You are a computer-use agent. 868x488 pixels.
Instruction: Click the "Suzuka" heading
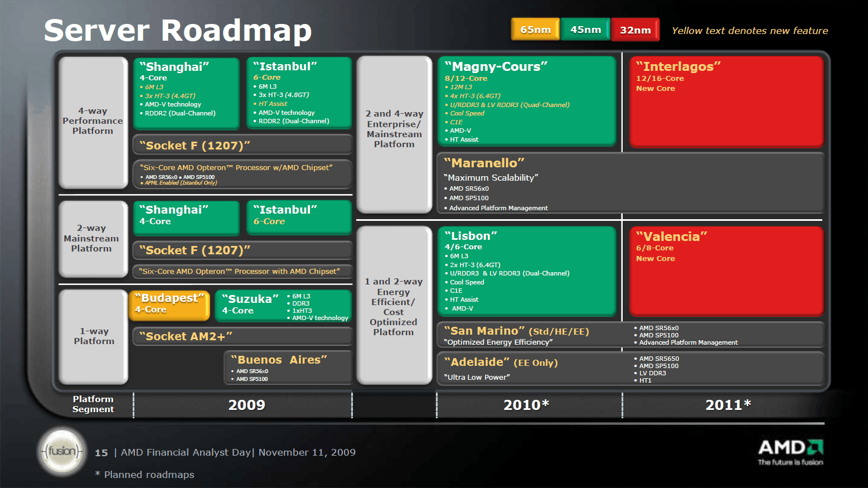pyautogui.click(x=250, y=299)
